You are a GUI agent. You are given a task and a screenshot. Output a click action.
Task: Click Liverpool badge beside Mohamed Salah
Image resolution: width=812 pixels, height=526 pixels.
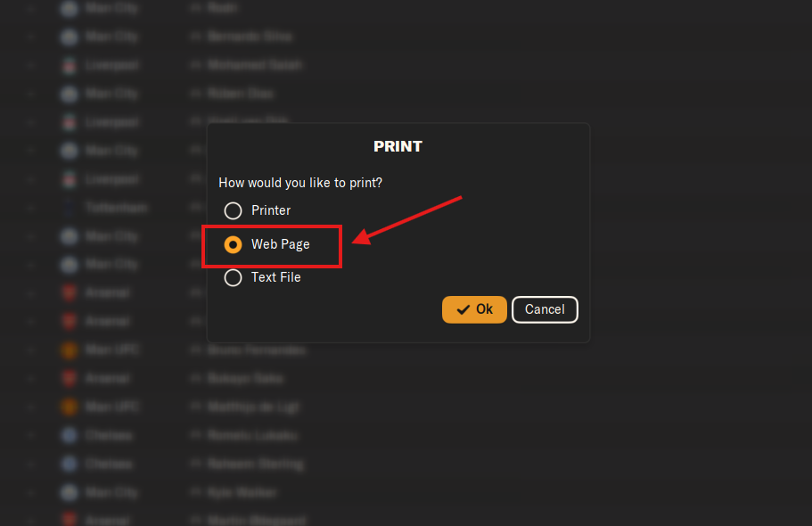[69, 65]
